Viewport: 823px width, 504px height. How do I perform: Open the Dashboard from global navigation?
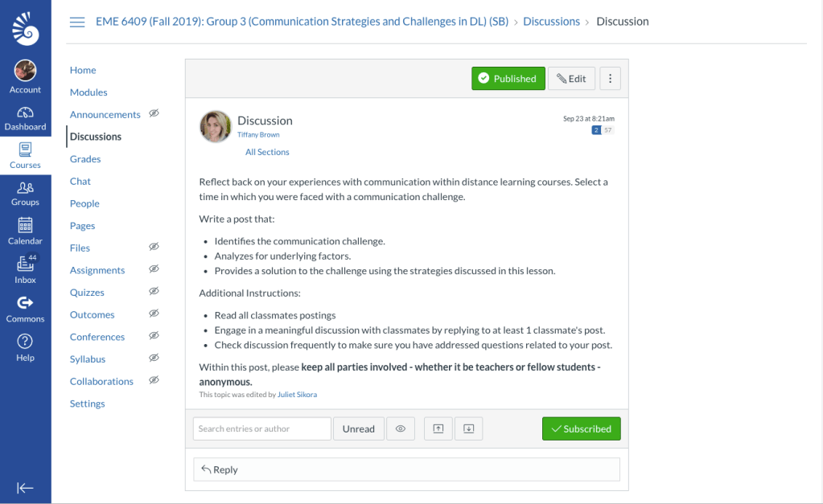pyautogui.click(x=25, y=117)
